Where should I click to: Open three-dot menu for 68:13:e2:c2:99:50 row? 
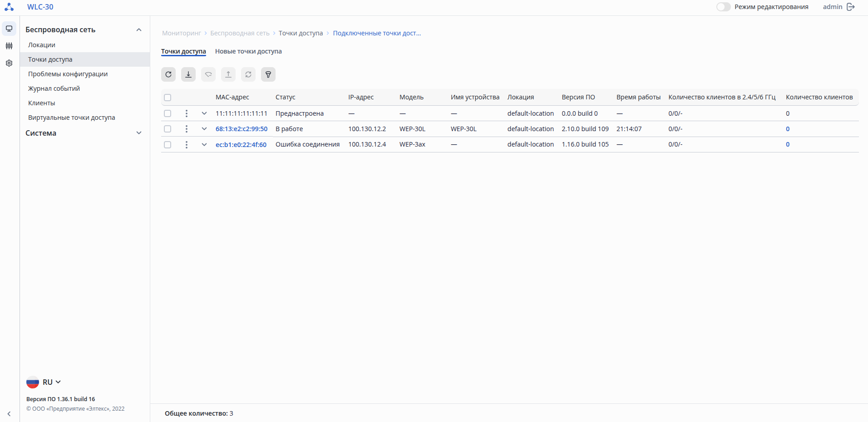pyautogui.click(x=187, y=129)
